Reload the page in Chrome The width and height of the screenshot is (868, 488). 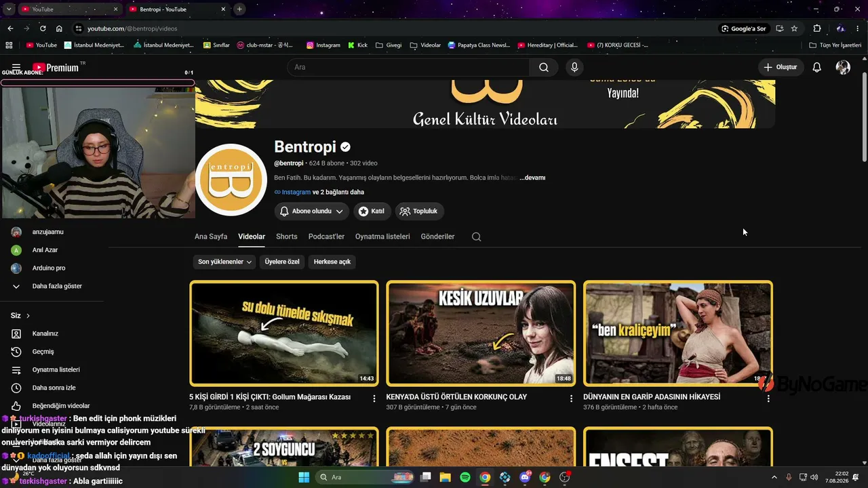43,28
